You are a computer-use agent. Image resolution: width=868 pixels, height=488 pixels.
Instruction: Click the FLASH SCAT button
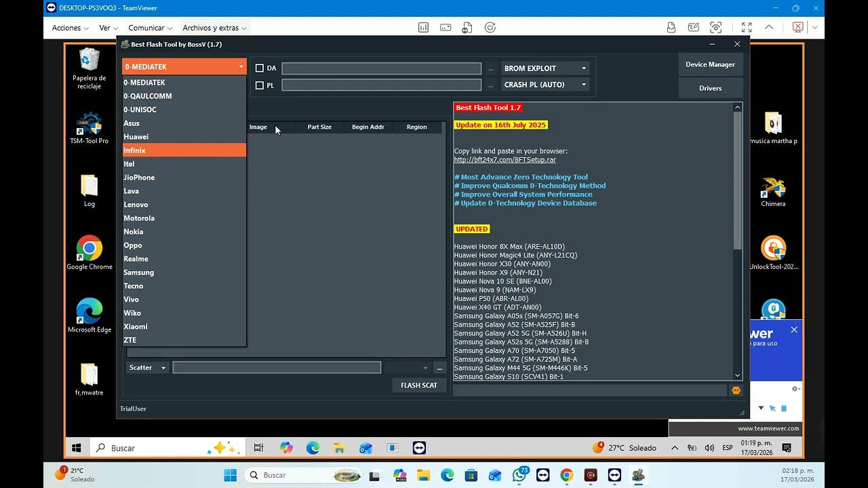coord(418,385)
